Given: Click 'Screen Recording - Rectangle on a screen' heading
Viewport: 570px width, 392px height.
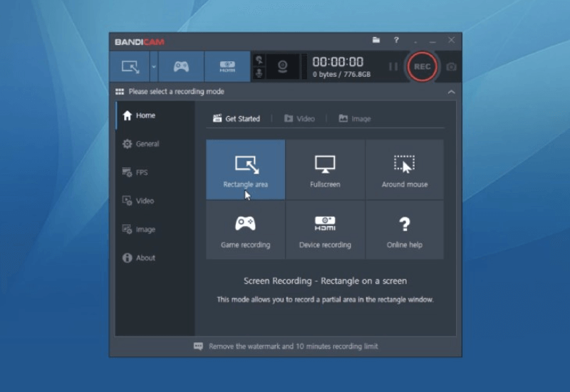Looking at the screenshot, I should click(325, 281).
